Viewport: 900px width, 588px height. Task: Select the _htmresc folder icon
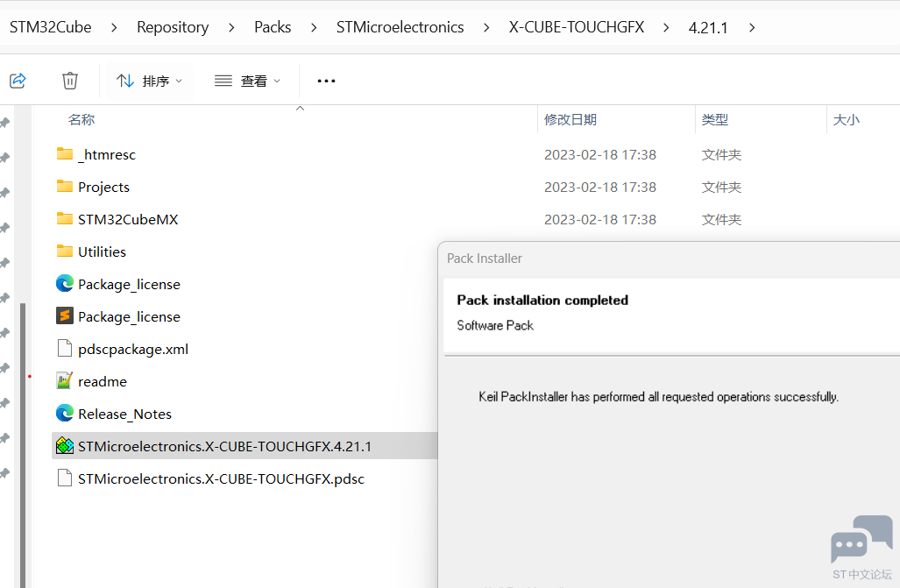tap(65, 154)
